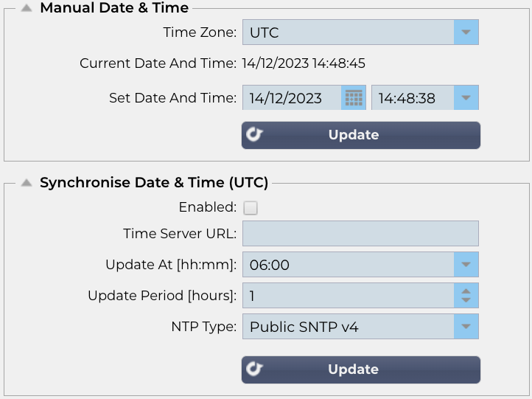Click the Time Server URL field
Image resolution: width=532 pixels, height=399 pixels.
[360, 234]
